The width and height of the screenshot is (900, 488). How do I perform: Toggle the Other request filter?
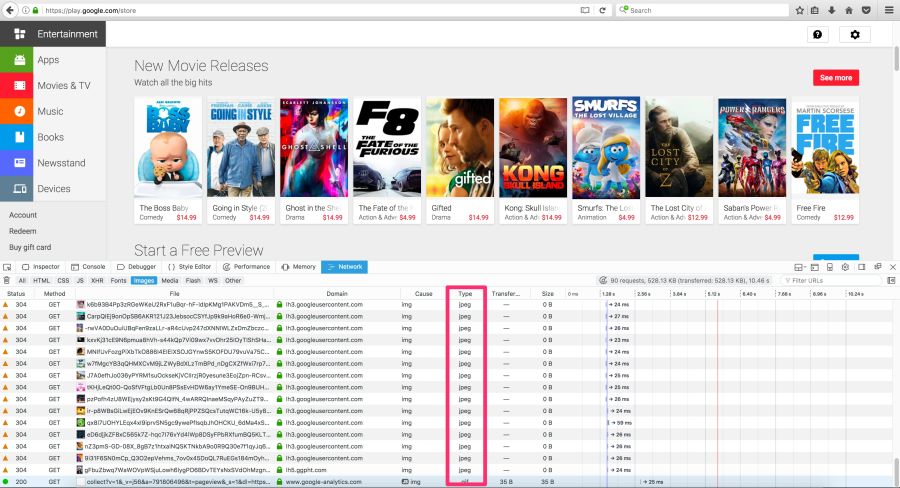tap(233, 281)
